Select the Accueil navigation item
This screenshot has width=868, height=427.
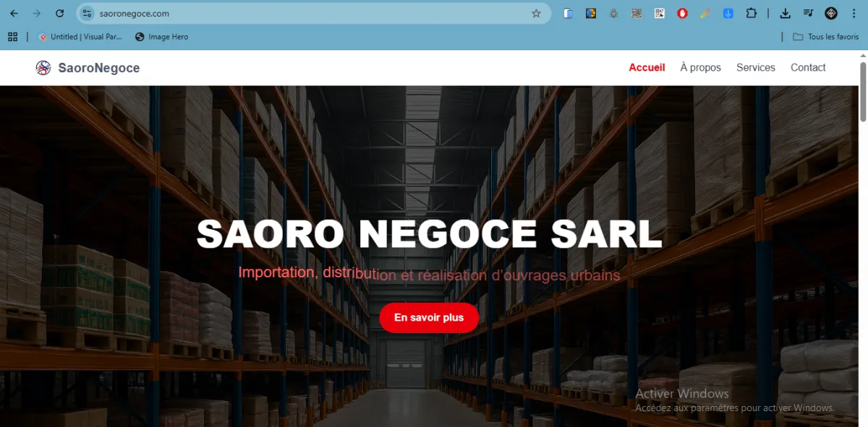click(x=647, y=67)
